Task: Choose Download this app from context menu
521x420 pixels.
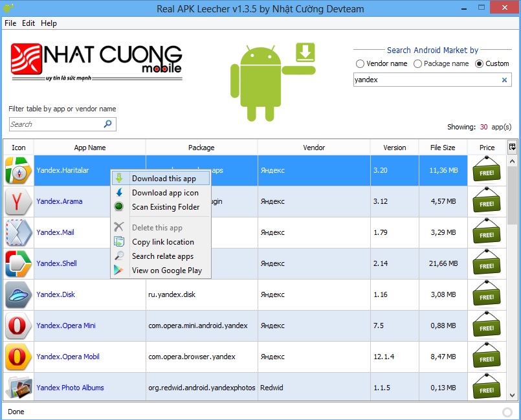Action: (161, 179)
